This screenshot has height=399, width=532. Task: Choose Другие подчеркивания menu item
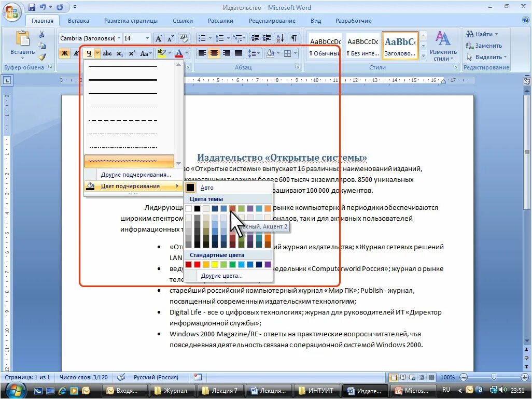[134, 175]
